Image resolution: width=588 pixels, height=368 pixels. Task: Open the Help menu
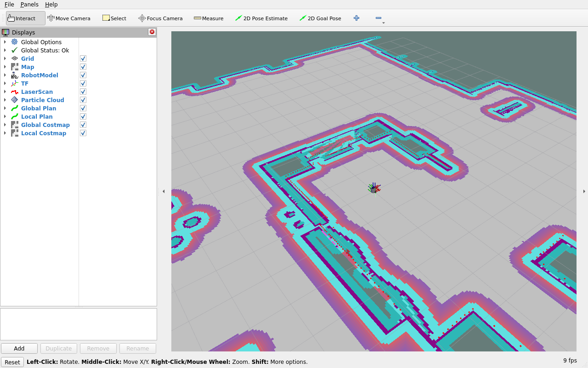point(51,4)
